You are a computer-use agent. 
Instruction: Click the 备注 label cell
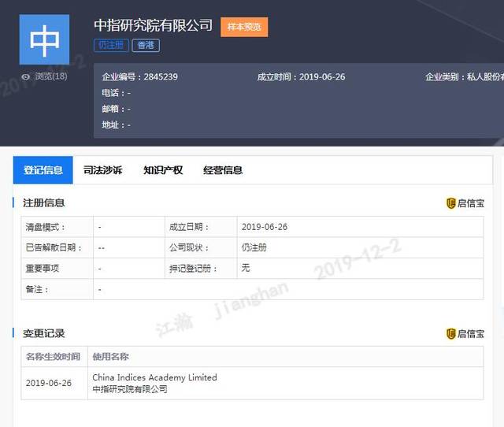[57, 289]
